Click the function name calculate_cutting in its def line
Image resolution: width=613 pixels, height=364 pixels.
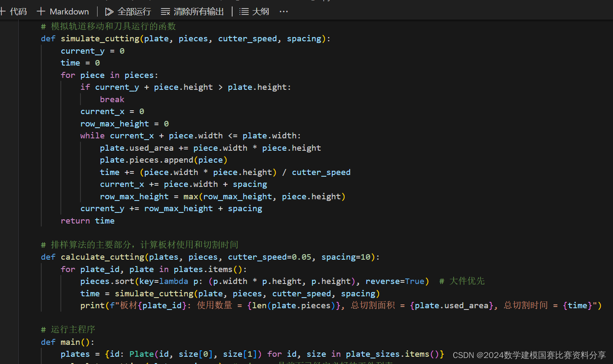coord(103,257)
